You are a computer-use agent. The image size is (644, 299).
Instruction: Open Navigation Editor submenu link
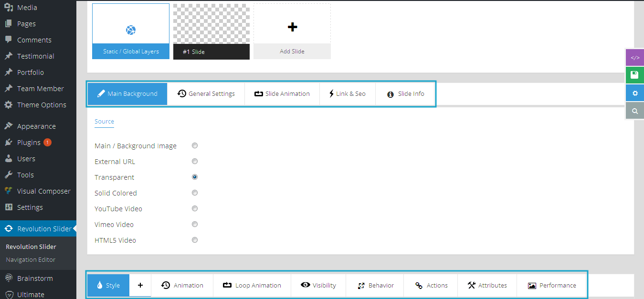click(x=31, y=260)
